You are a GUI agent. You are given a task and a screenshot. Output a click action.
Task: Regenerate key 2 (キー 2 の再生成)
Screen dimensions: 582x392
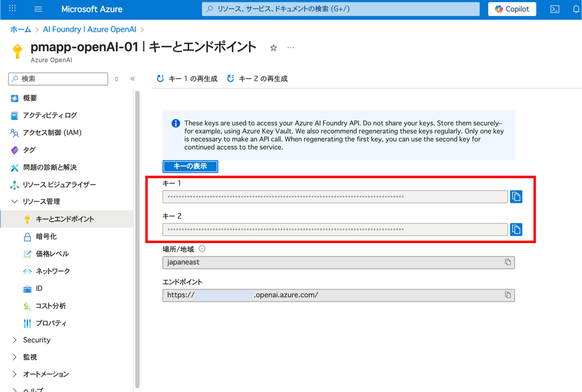click(257, 78)
